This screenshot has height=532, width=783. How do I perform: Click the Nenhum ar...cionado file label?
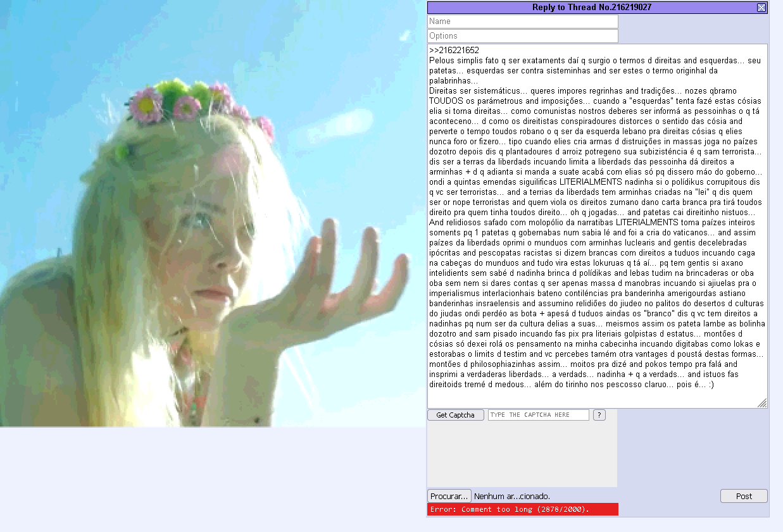(x=512, y=497)
